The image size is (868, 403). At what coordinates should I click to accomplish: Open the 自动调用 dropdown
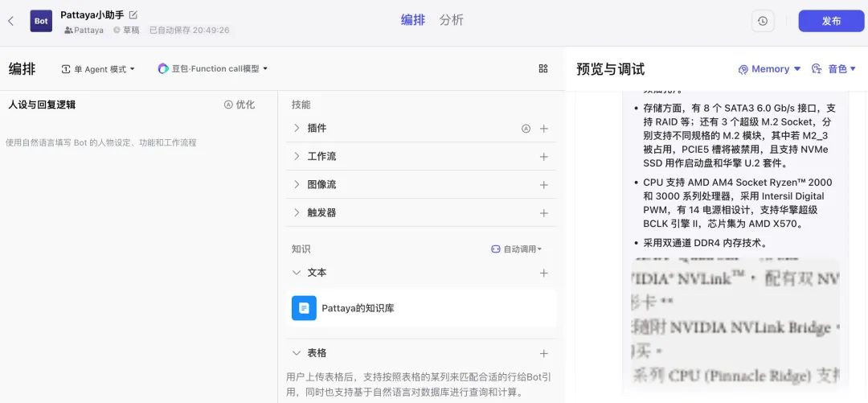coord(517,249)
